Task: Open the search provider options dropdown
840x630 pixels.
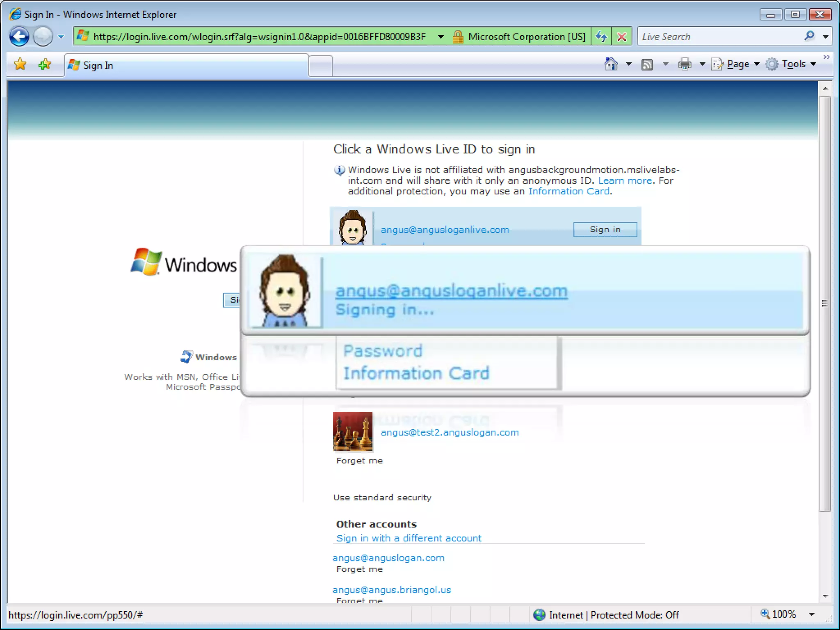Action: pyautogui.click(x=826, y=37)
